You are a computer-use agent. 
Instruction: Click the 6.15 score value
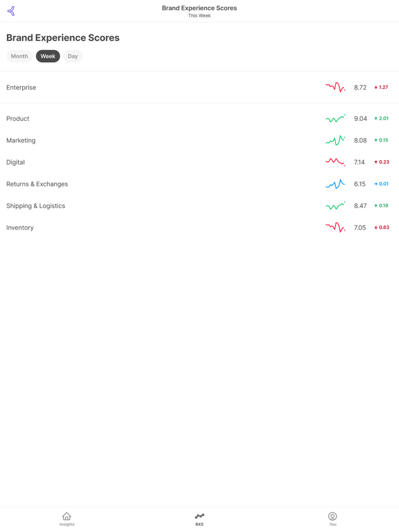(x=360, y=183)
